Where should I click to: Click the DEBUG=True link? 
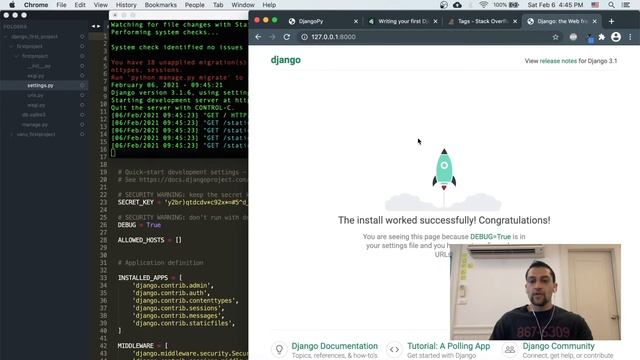(490, 237)
